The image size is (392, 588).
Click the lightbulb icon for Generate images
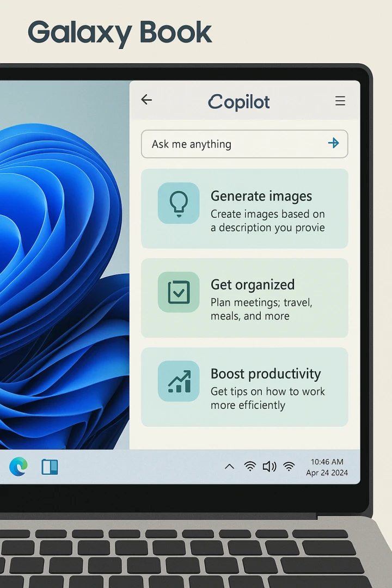click(179, 203)
